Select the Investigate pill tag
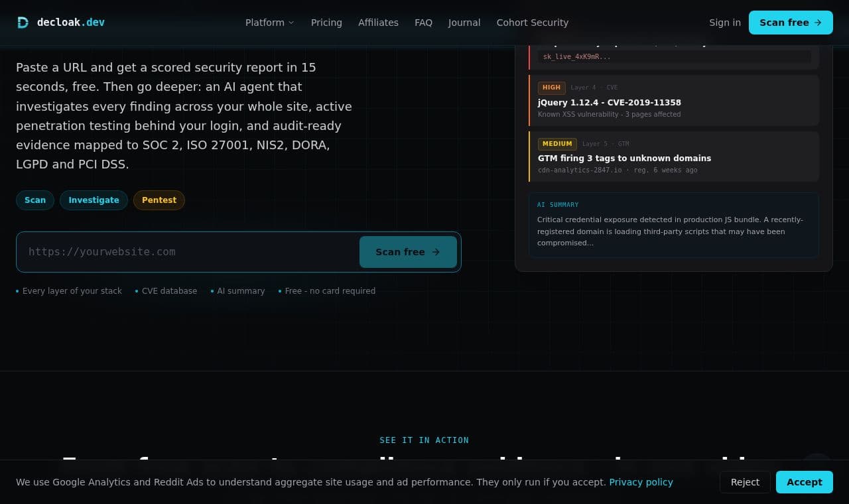The height and width of the screenshot is (504, 849). click(94, 200)
